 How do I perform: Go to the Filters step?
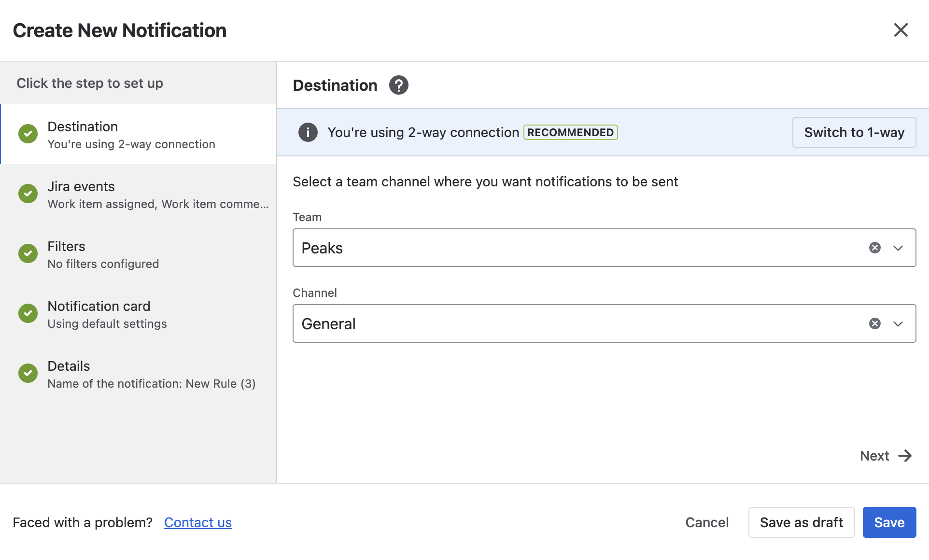tap(139, 254)
